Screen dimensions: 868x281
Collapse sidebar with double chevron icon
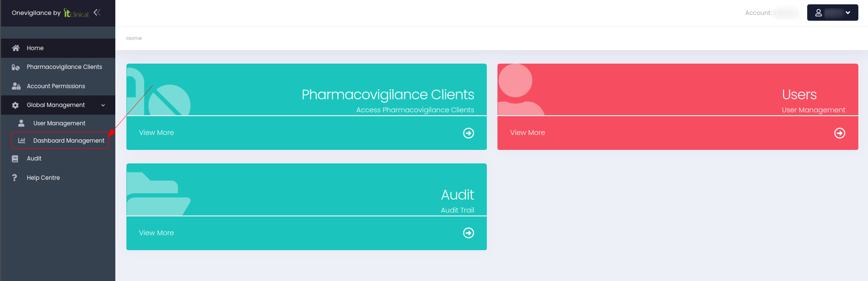pyautogui.click(x=97, y=13)
